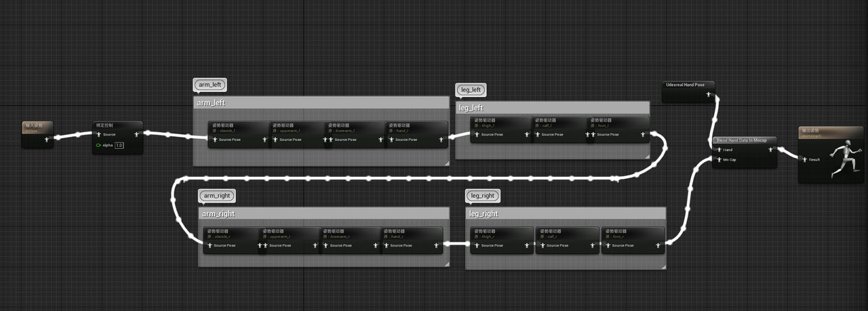
Task: Click resize handle of arm_left comment box
Action: [446, 163]
